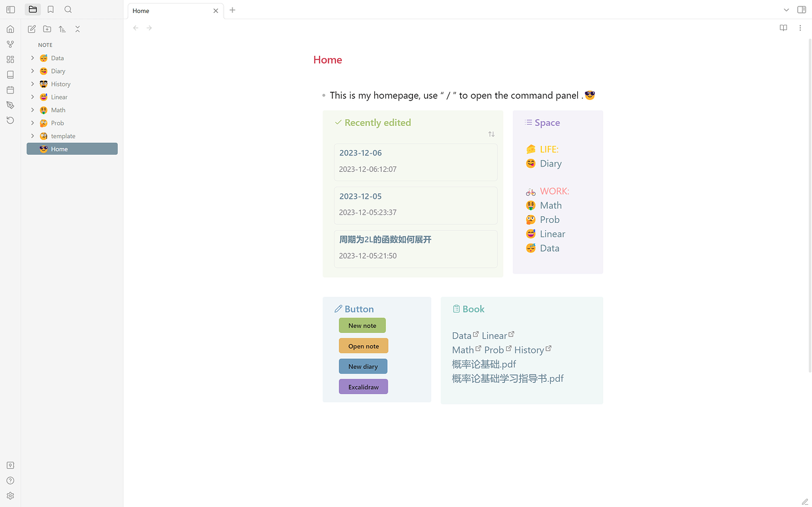This screenshot has width=812, height=507.
Task: Click the Bookmarks icon in sidebar header
Action: (x=51, y=9)
